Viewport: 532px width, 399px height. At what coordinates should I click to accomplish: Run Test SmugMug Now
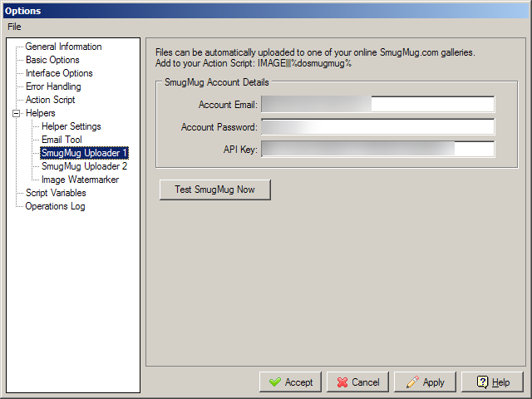215,190
